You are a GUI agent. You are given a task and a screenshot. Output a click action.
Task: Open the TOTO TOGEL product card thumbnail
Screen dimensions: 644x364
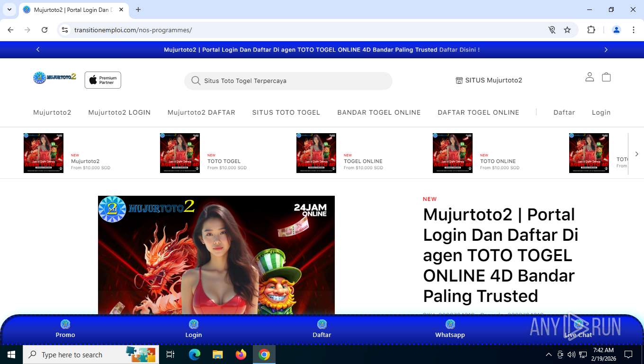tap(180, 153)
